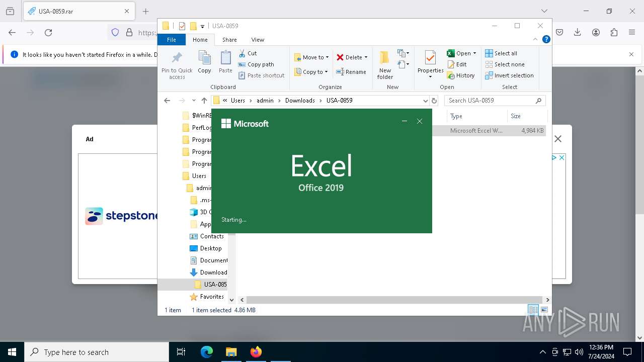The width and height of the screenshot is (644, 362).
Task: Open Microsoft Edge from taskbar
Action: pyautogui.click(x=207, y=352)
